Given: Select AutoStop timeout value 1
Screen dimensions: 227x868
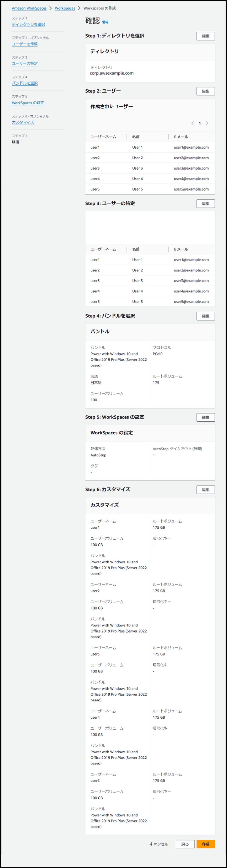Looking at the screenshot, I should click(x=154, y=455).
